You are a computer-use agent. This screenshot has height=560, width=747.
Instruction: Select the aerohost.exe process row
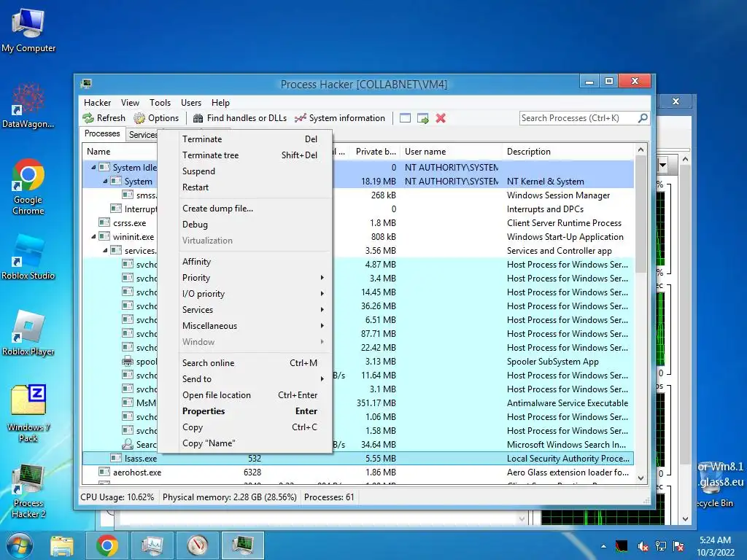point(357,472)
